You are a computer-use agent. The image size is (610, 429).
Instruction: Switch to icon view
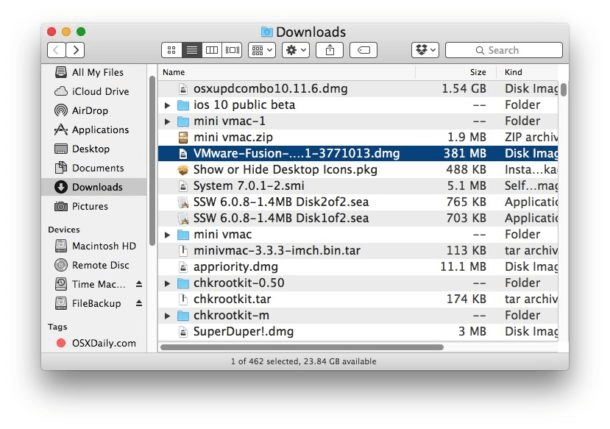coord(172,50)
